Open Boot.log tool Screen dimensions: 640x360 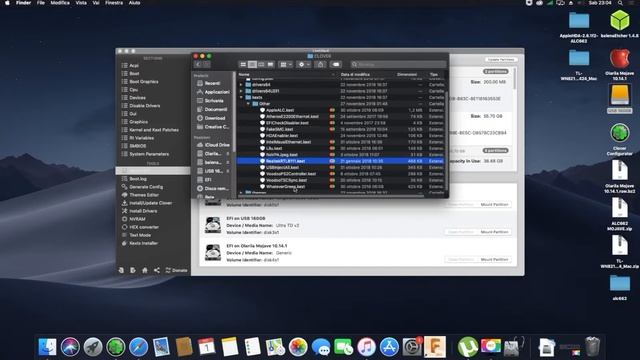click(138, 179)
